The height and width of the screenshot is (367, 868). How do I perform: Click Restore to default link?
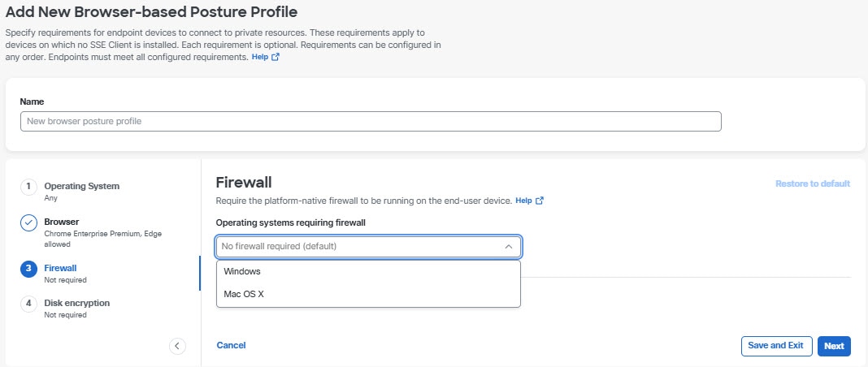(813, 183)
